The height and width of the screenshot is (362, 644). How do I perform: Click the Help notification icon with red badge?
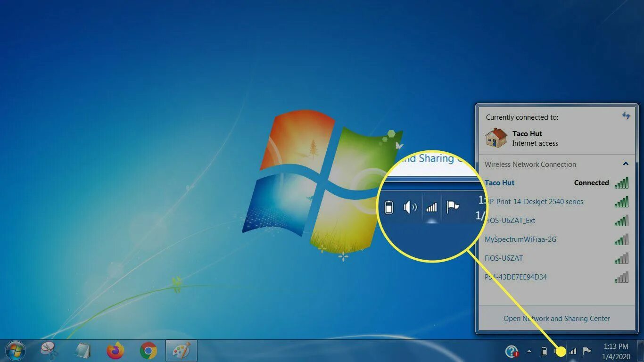(512, 351)
